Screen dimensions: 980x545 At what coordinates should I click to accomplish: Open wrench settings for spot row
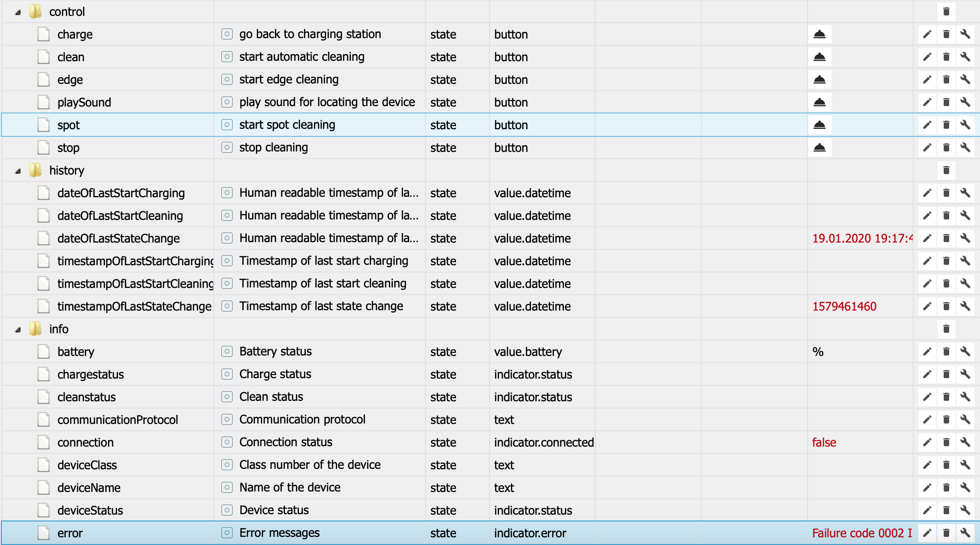pyautogui.click(x=965, y=125)
